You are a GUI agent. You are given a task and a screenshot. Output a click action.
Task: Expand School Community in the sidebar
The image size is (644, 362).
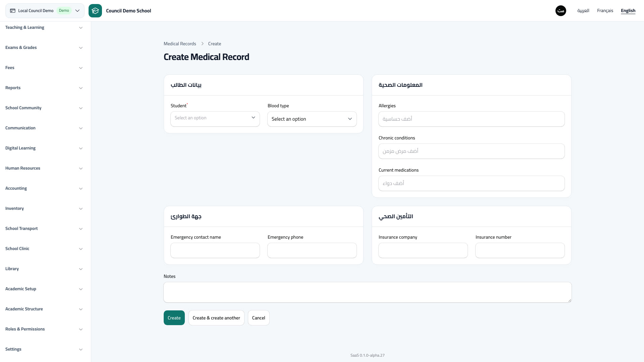click(x=44, y=108)
